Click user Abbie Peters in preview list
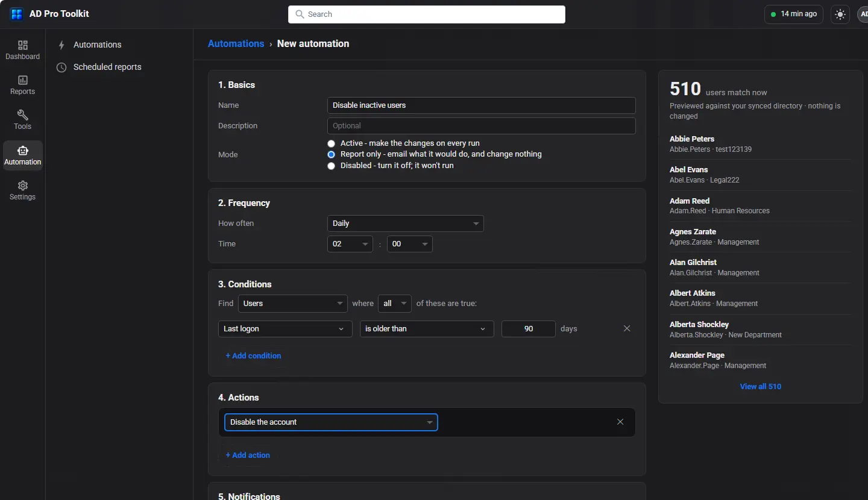The image size is (868, 500). point(761,144)
